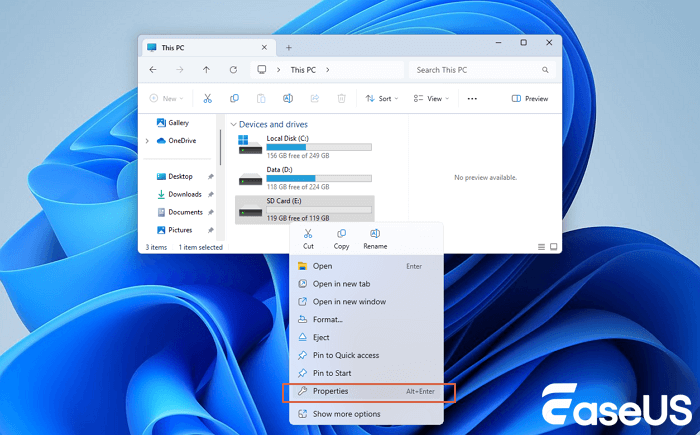Click the toolbar Delete trash icon

(x=342, y=98)
